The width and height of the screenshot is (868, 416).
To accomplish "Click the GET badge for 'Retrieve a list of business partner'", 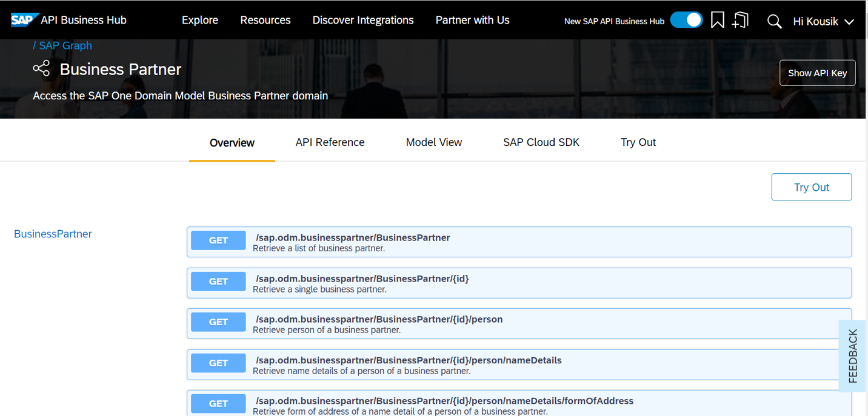I will pyautogui.click(x=218, y=240).
